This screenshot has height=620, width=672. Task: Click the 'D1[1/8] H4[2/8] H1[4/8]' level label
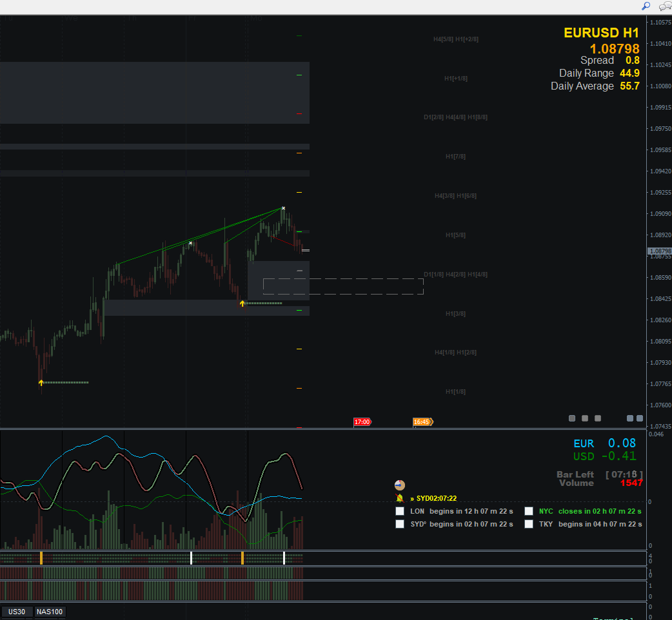pos(455,275)
